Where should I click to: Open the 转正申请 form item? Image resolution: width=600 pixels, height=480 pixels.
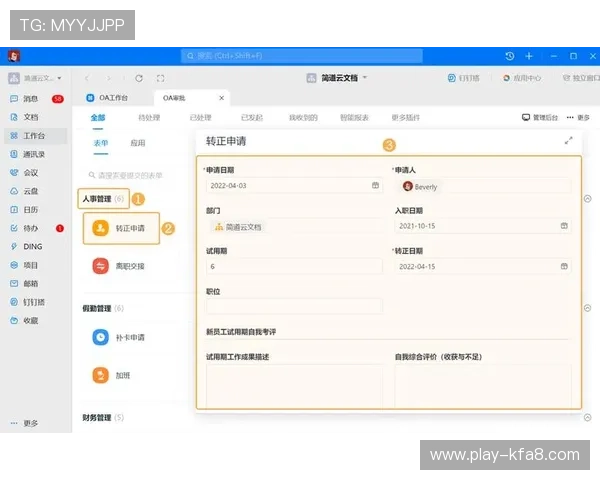pos(121,228)
